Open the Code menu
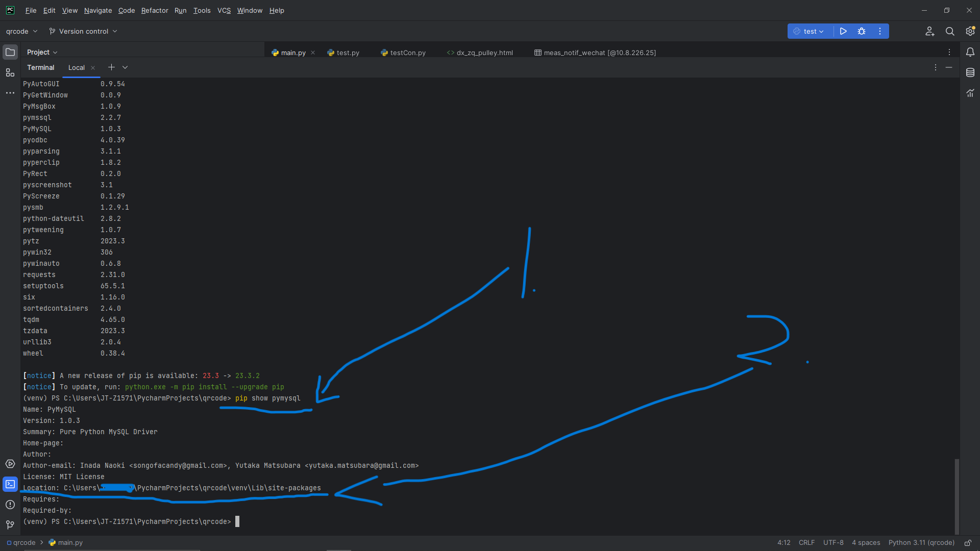980x551 pixels. coord(127,10)
